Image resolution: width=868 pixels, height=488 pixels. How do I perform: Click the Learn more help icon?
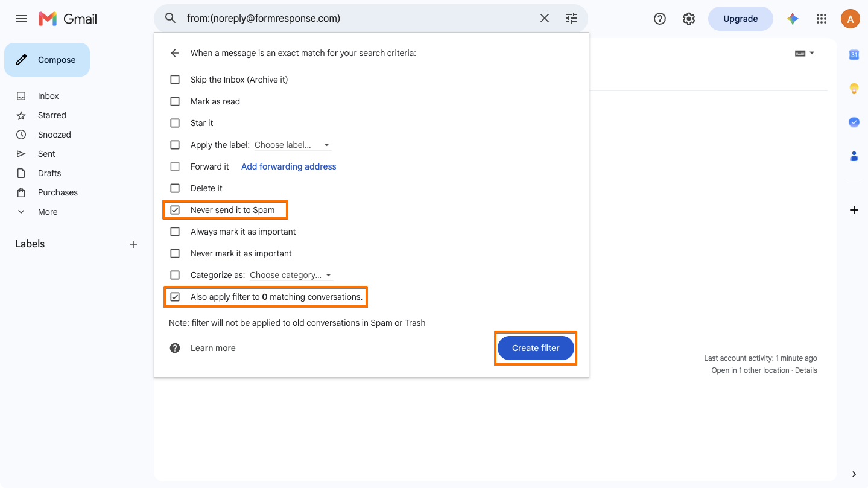(175, 348)
